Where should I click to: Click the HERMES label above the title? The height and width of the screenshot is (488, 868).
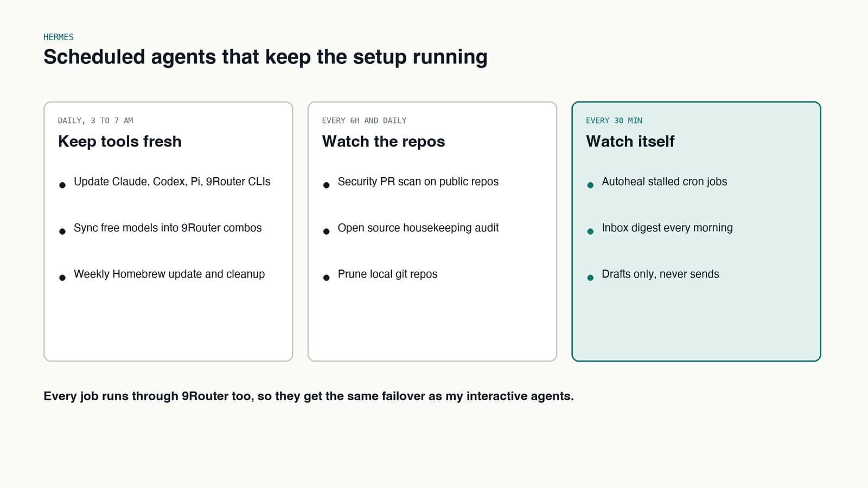[x=59, y=37]
